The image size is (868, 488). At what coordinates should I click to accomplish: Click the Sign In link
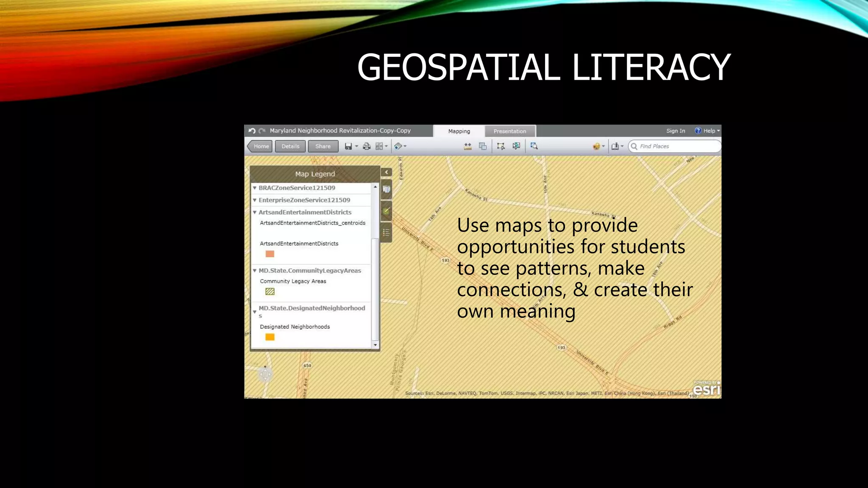[675, 131]
